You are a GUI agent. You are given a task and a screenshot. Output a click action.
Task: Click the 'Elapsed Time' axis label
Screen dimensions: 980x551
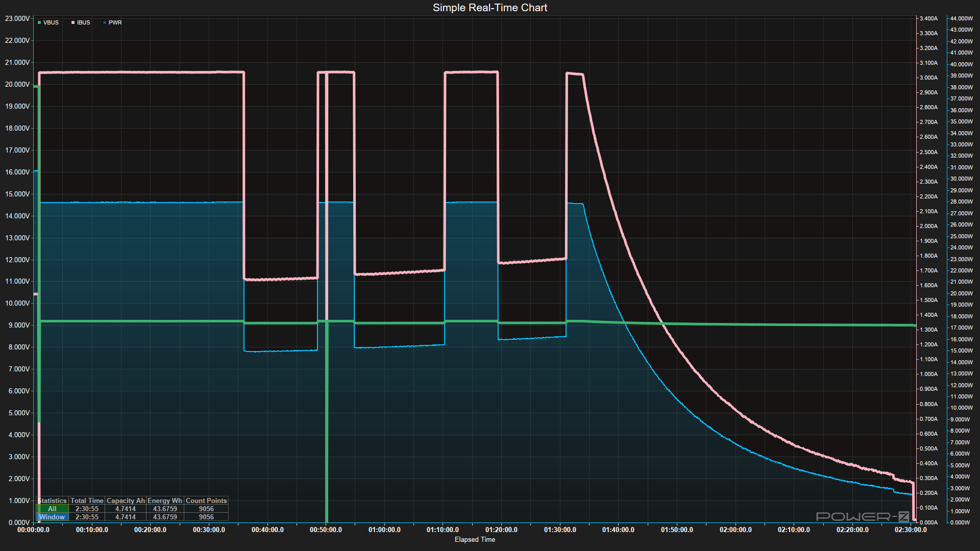click(x=475, y=539)
